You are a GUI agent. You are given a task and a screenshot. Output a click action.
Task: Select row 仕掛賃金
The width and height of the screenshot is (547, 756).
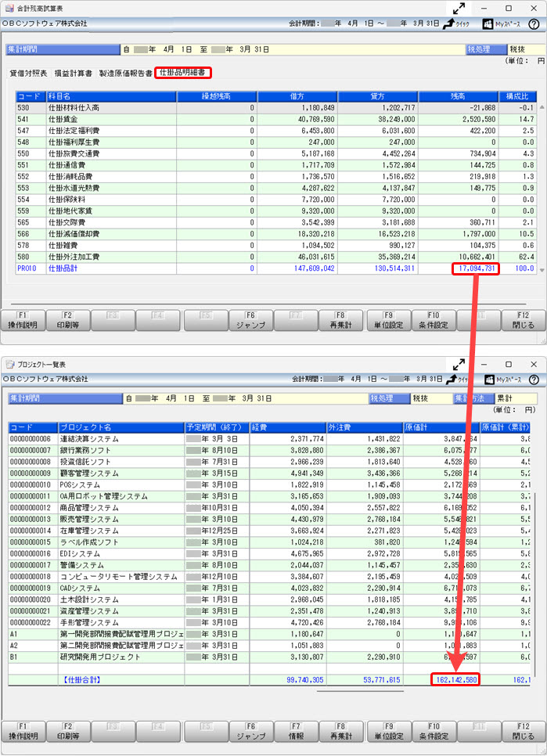[x=275, y=119]
